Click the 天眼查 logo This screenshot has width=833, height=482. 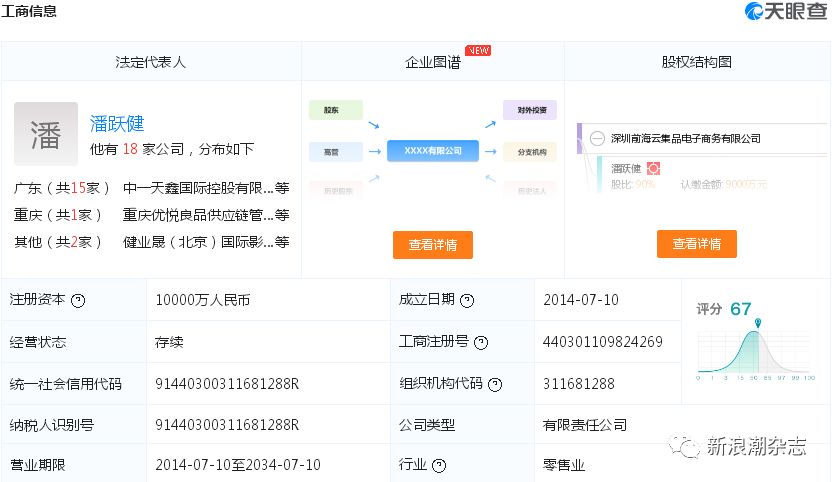pyautogui.click(x=785, y=11)
